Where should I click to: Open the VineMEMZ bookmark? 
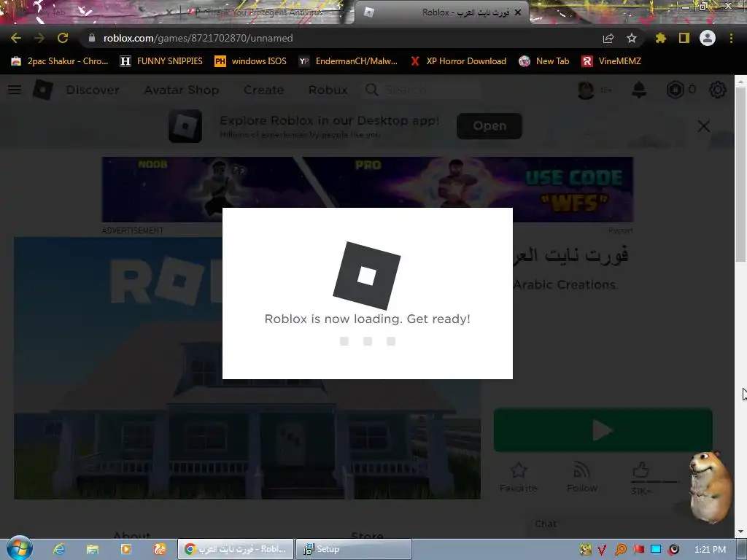611,61
